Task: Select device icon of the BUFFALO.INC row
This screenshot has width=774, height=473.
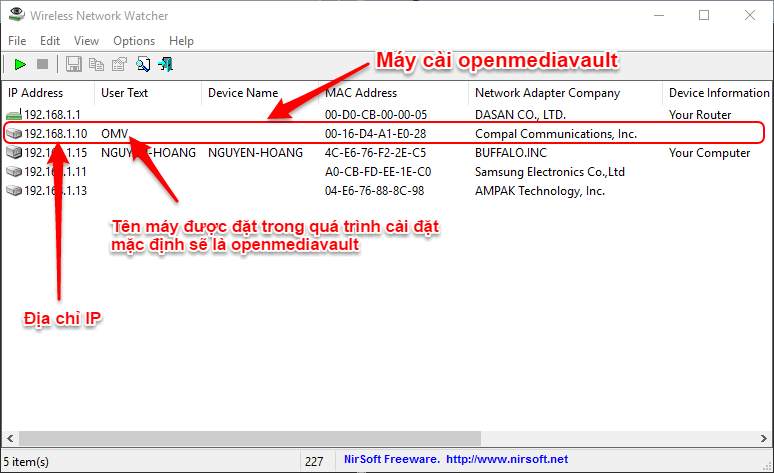Action: (14, 153)
